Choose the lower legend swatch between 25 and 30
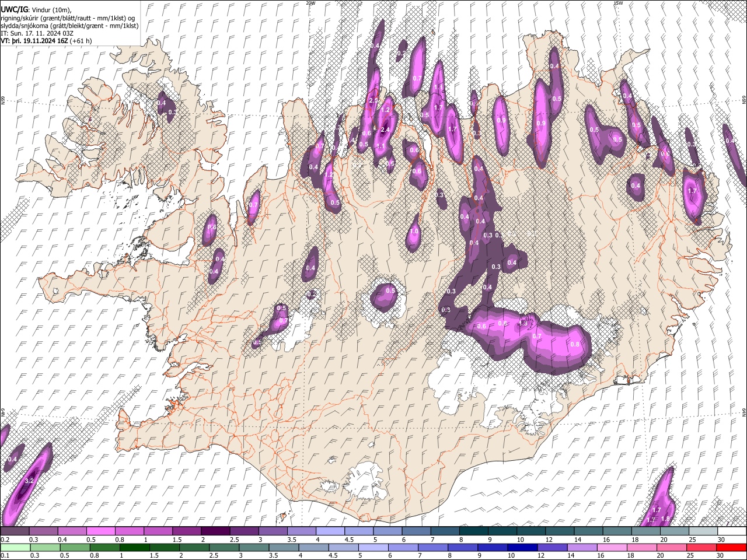This screenshot has width=747, height=560. (701, 547)
